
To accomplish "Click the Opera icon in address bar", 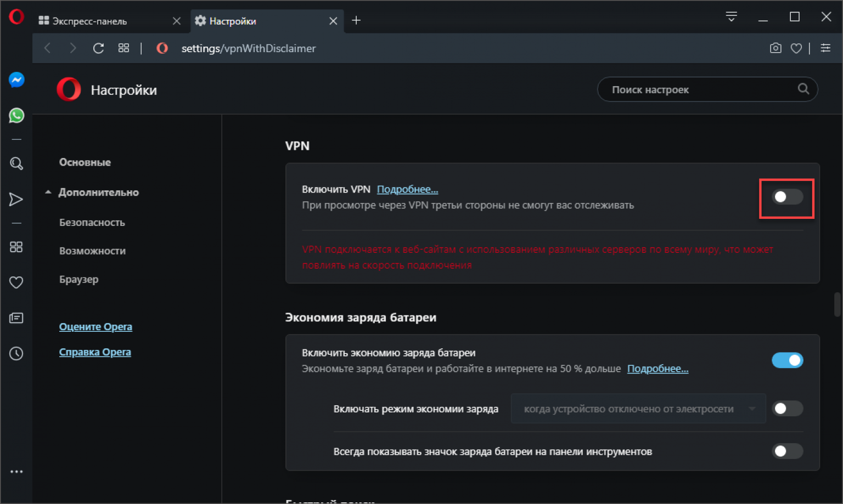I will pyautogui.click(x=162, y=48).
